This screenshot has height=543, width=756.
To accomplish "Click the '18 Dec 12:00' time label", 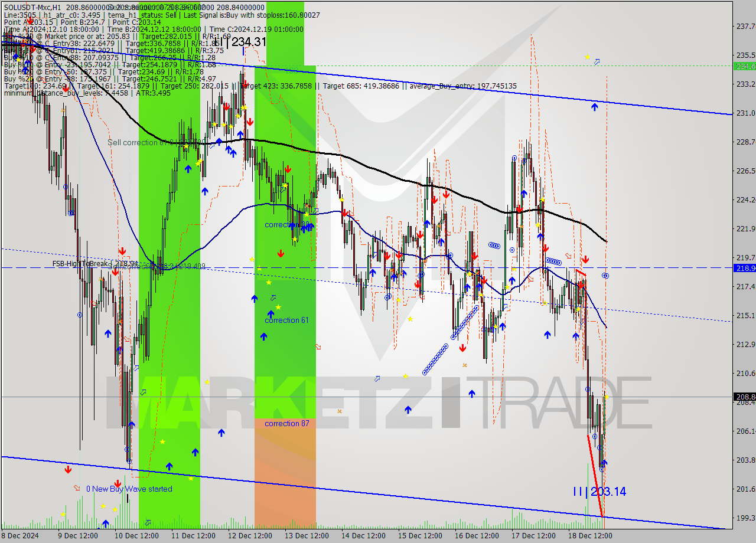I will [590, 535].
